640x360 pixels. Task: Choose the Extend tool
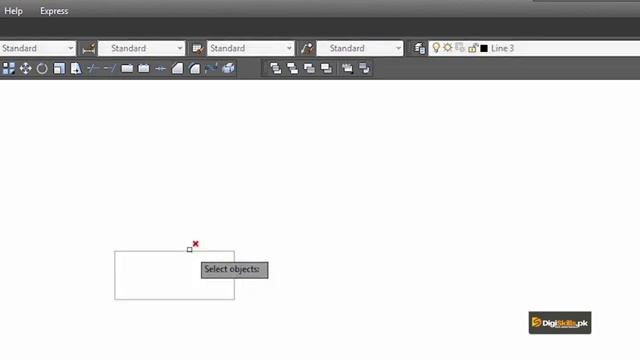110,68
